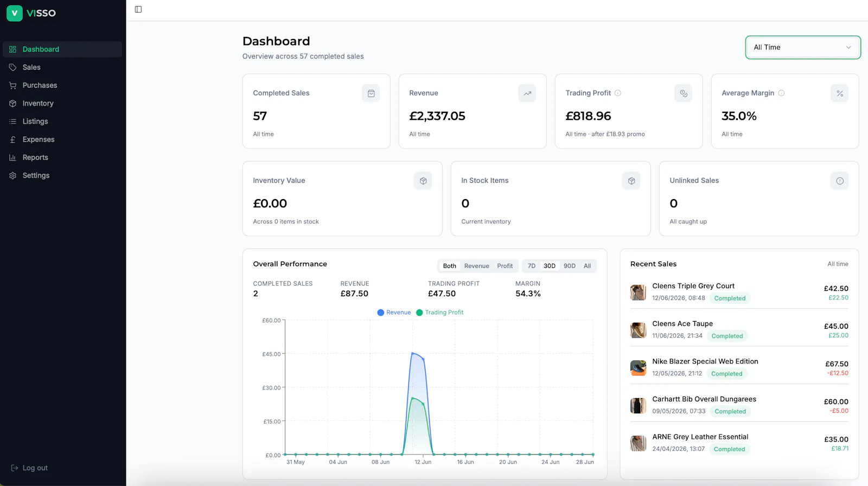This screenshot has height=486, width=868.
Task: Open the Cleens Ace Taupe sale
Action: (x=739, y=330)
